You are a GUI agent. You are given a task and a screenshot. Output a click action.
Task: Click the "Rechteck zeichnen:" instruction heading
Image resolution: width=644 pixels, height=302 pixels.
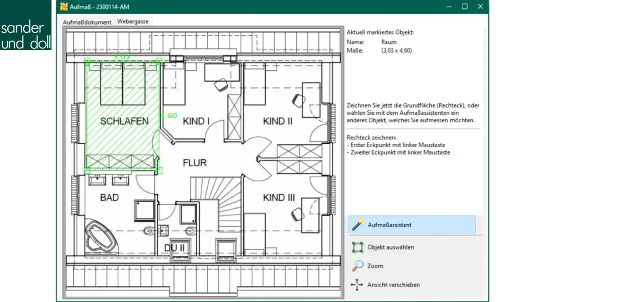point(372,137)
